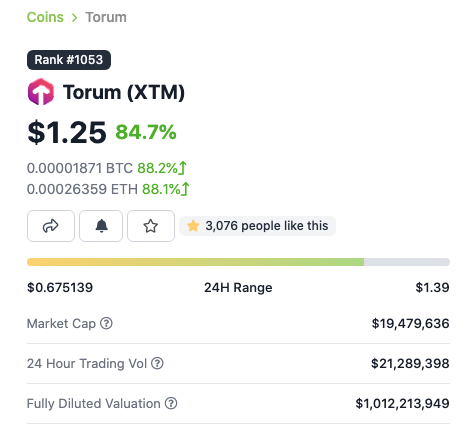
Task: Click the $1.25 price value
Action: click(x=67, y=132)
